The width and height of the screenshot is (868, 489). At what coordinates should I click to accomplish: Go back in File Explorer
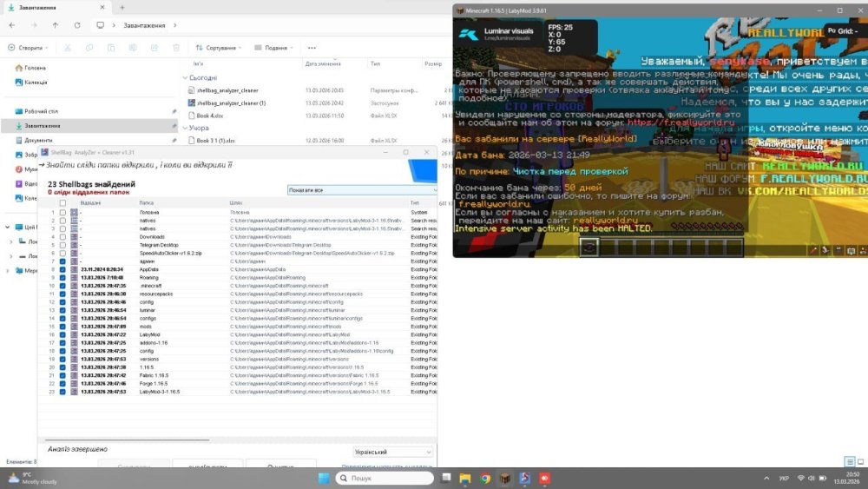[12, 25]
